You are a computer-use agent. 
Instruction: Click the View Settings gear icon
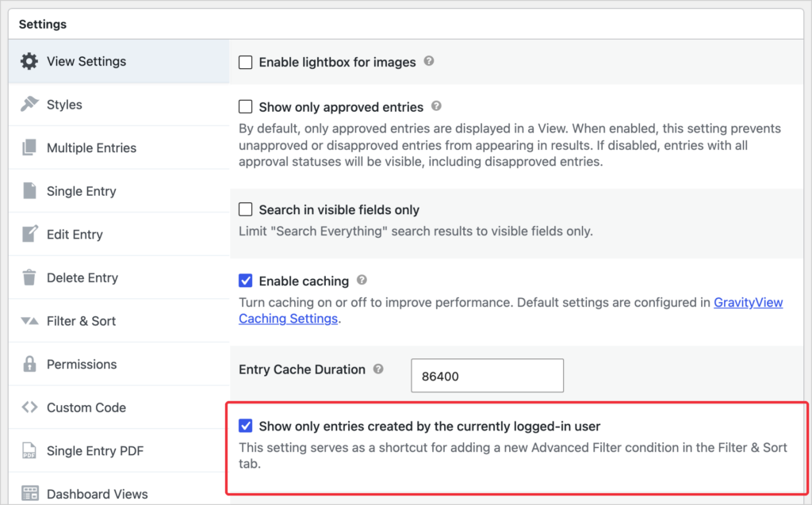pyautogui.click(x=29, y=61)
